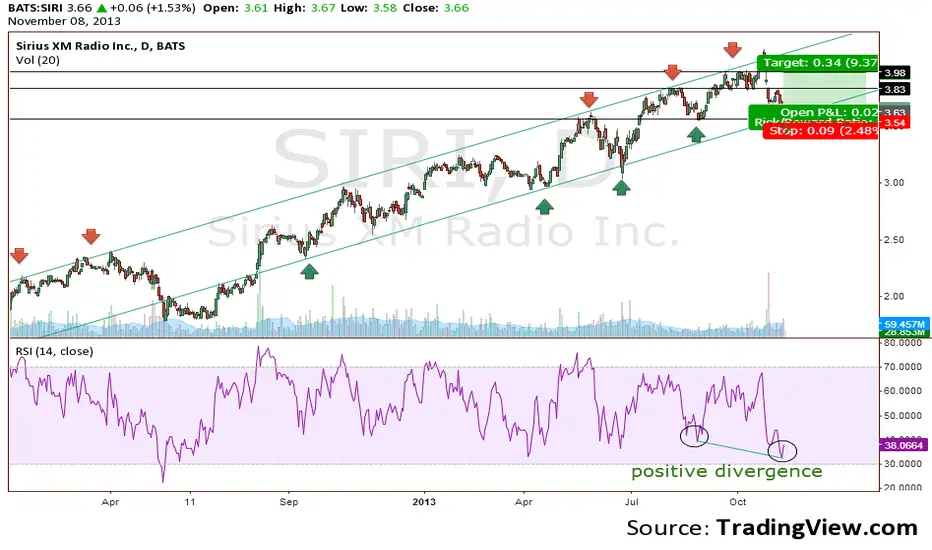The width and height of the screenshot is (932, 550).
Task: Open the TradingView.com source link
Action: [x=817, y=527]
